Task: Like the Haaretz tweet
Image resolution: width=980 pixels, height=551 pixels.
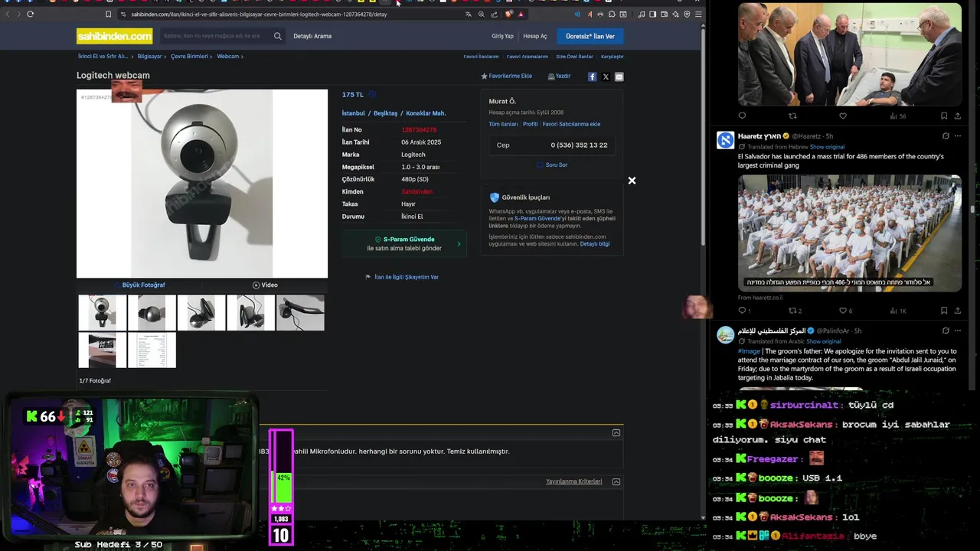Action: point(843,311)
